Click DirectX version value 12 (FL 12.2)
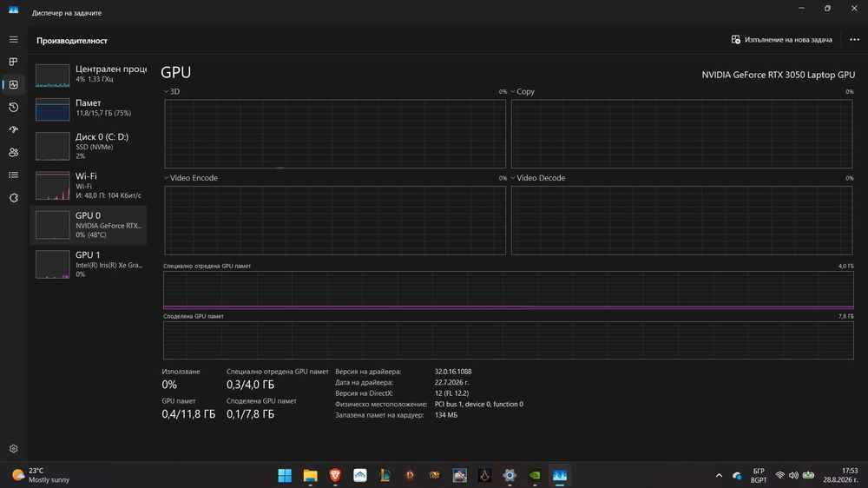The height and width of the screenshot is (488, 868). point(451,393)
